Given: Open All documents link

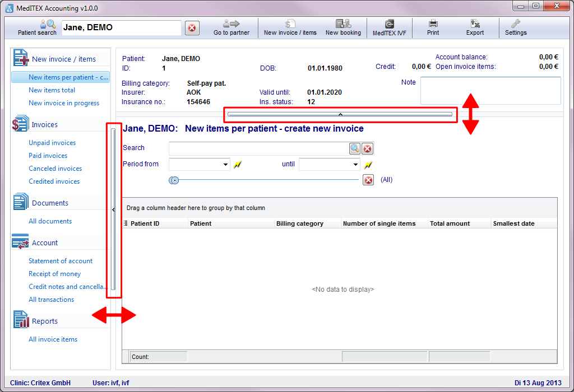Looking at the screenshot, I should 50,221.
